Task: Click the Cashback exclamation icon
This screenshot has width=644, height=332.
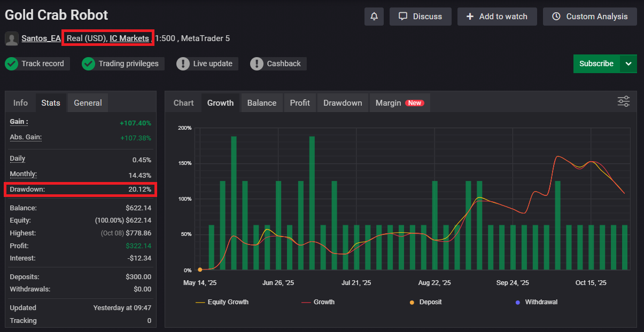Action: coord(260,64)
